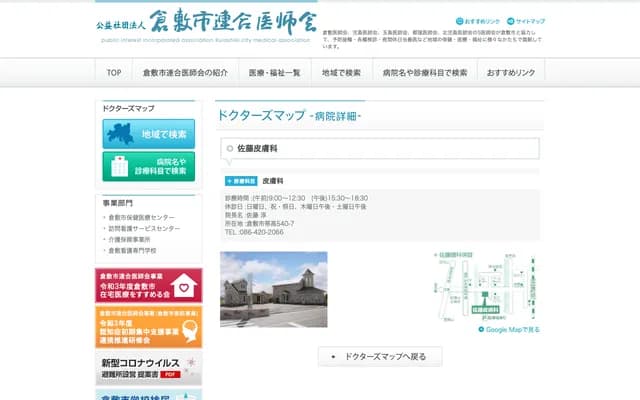Click the red 在宅医療をすすめる会 banner
This screenshot has width=640, height=400.
click(x=148, y=285)
